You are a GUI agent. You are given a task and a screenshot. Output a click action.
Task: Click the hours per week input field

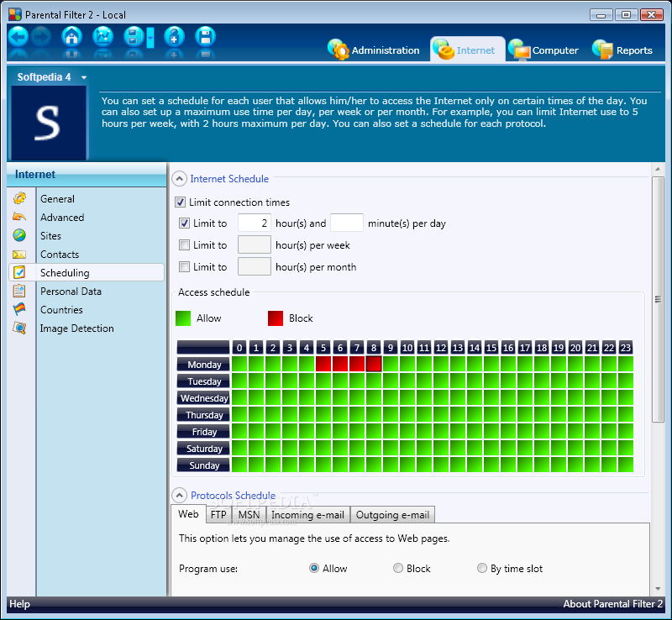coord(255,244)
